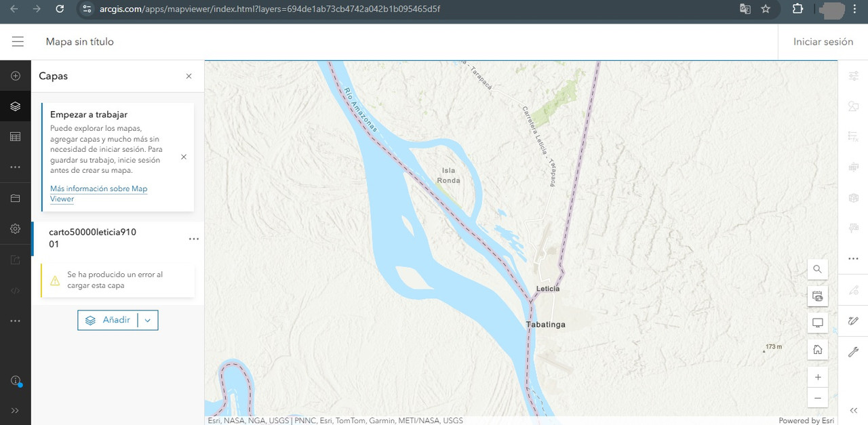The width and height of the screenshot is (868, 425).
Task: Follow Más información sobre Map Viewer link
Action: (98, 194)
